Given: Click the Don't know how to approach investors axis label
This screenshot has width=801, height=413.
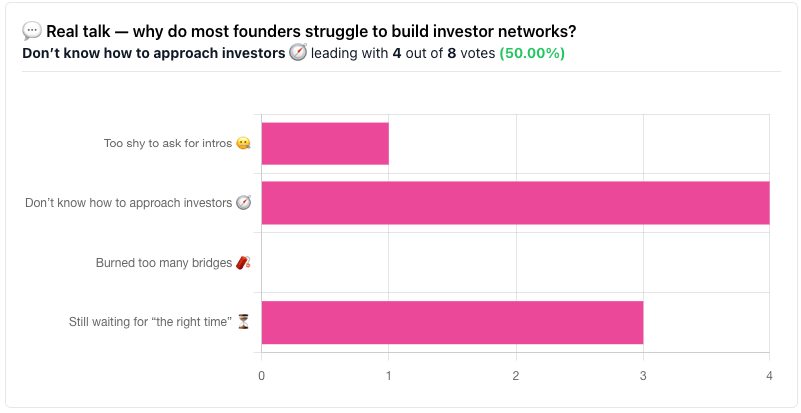Looking at the screenshot, I should 129,203.
